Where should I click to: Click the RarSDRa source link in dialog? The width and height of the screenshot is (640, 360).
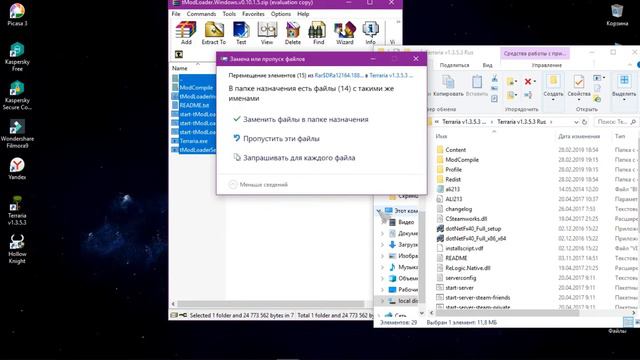click(x=338, y=76)
